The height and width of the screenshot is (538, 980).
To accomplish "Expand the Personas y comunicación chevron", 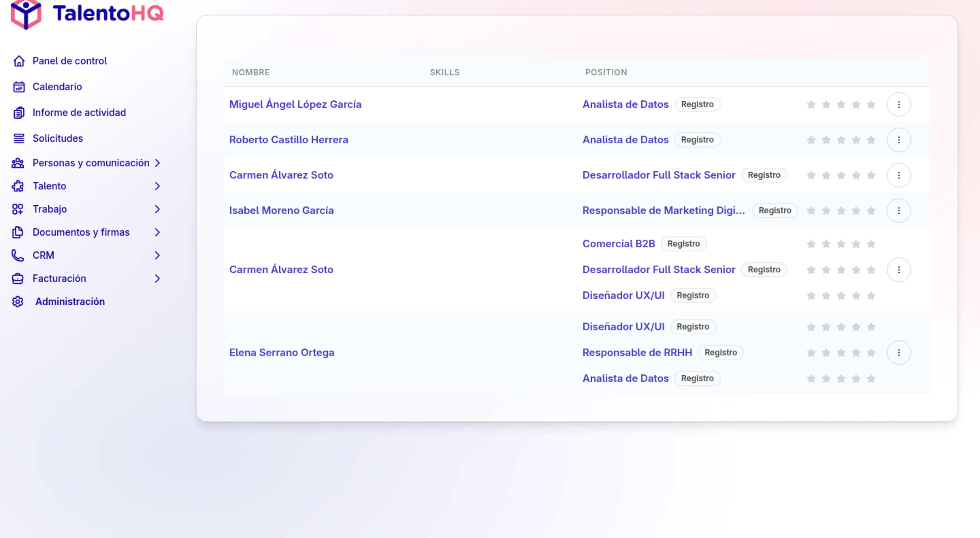I will 157,163.
